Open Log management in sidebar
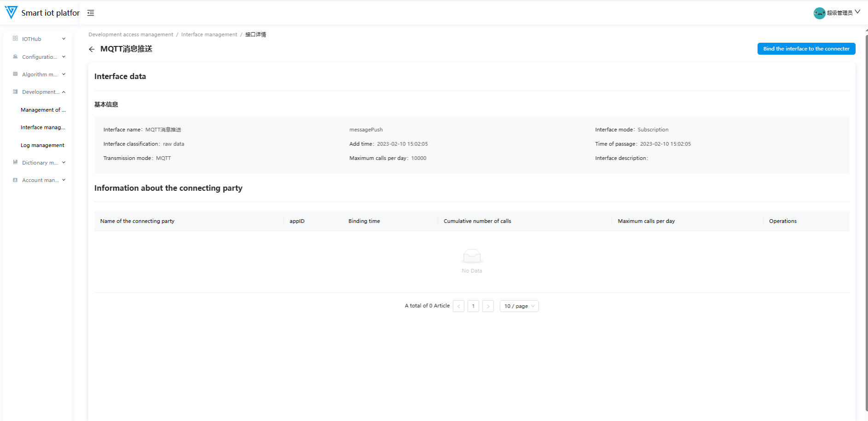The height and width of the screenshot is (421, 868). click(x=42, y=145)
